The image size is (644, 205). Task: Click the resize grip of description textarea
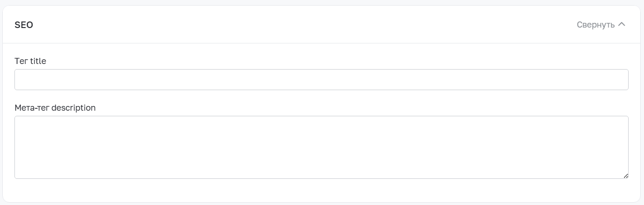click(625, 176)
